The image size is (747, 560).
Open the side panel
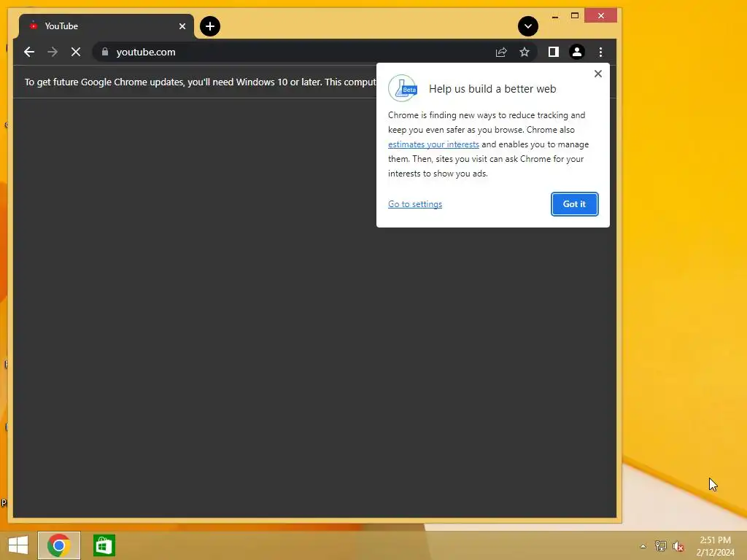pyautogui.click(x=553, y=52)
